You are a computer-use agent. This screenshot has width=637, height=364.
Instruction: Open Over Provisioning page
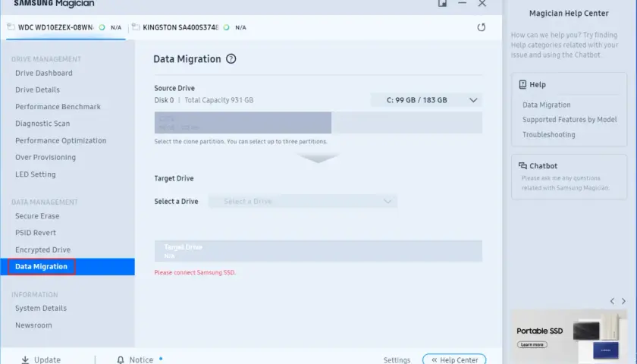coord(45,157)
